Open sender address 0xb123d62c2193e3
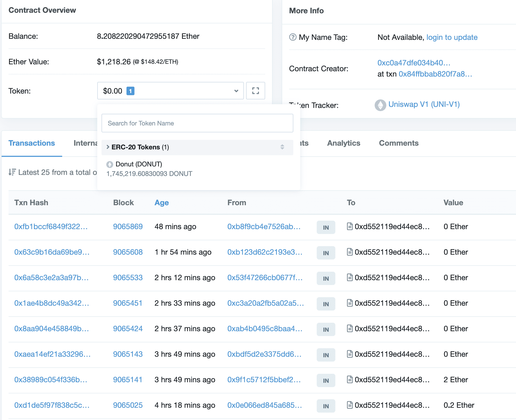Viewport: 516px width, 420px height. (265, 252)
